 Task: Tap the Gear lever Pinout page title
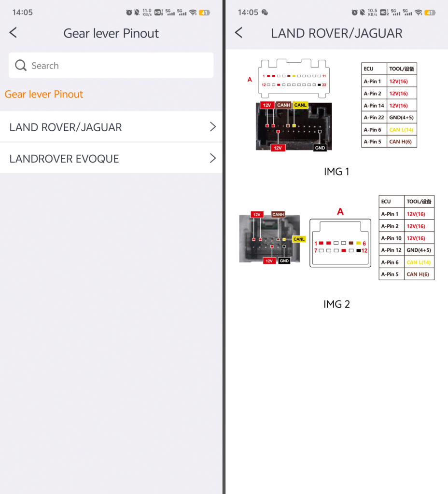(x=111, y=33)
